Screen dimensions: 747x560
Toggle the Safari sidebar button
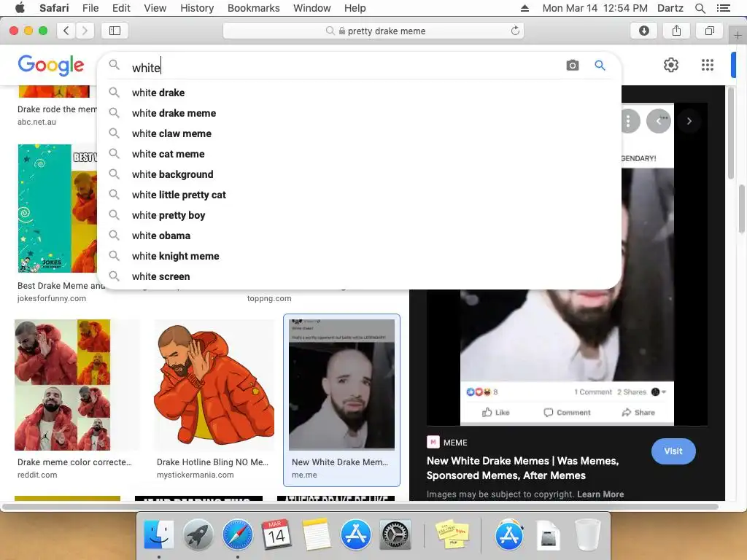click(x=115, y=31)
